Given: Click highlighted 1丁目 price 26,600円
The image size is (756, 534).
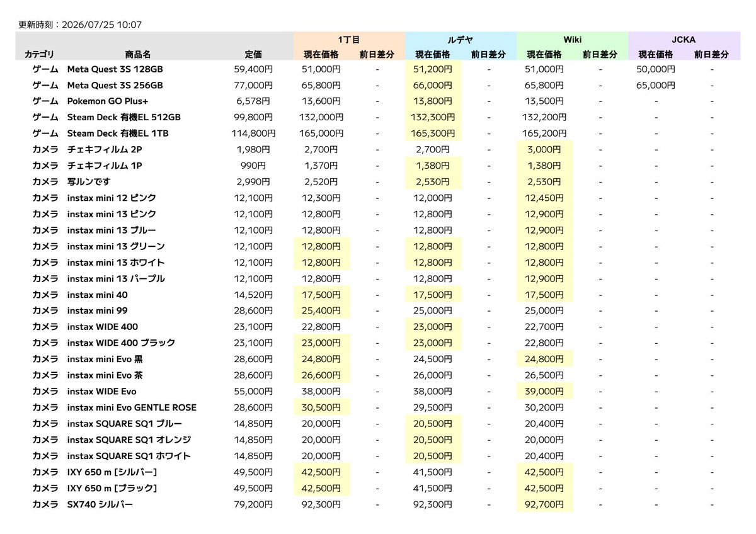Looking at the screenshot, I should (321, 375).
